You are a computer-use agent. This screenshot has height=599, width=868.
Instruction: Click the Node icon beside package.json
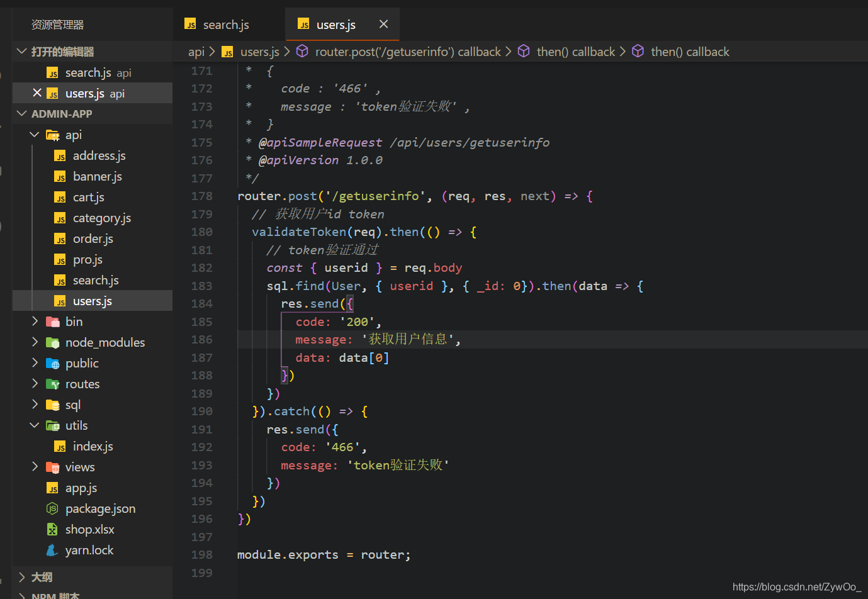pos(52,508)
